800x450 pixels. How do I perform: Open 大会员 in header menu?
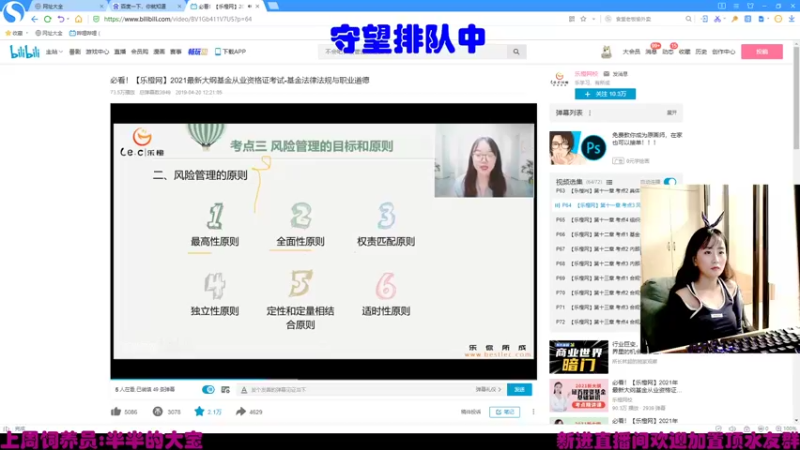tap(631, 52)
